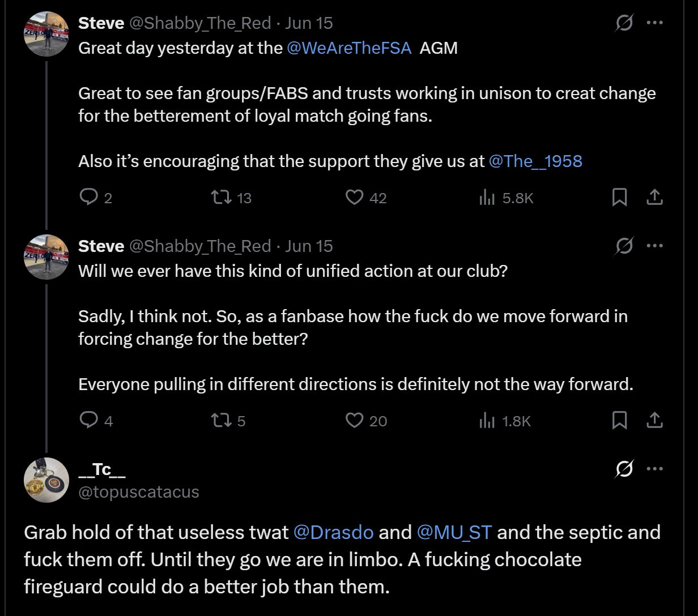Open more options on first tweet
698x616 pixels.
tap(655, 23)
